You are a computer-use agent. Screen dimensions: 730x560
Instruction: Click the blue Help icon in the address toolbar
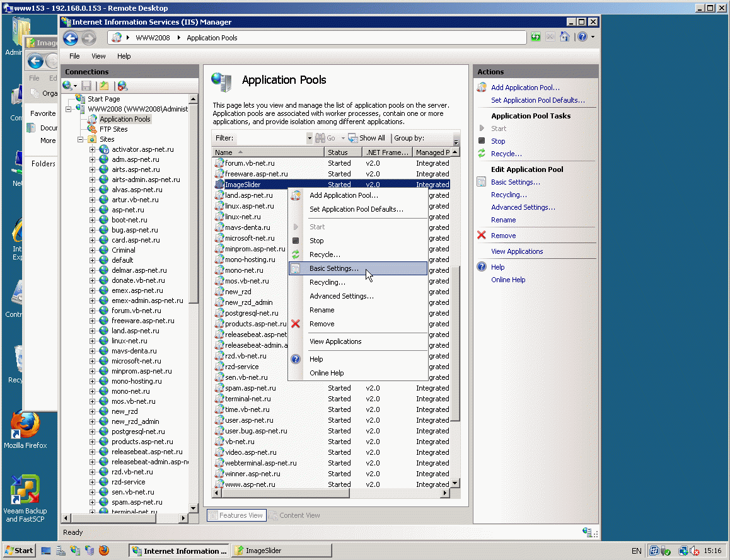point(582,37)
